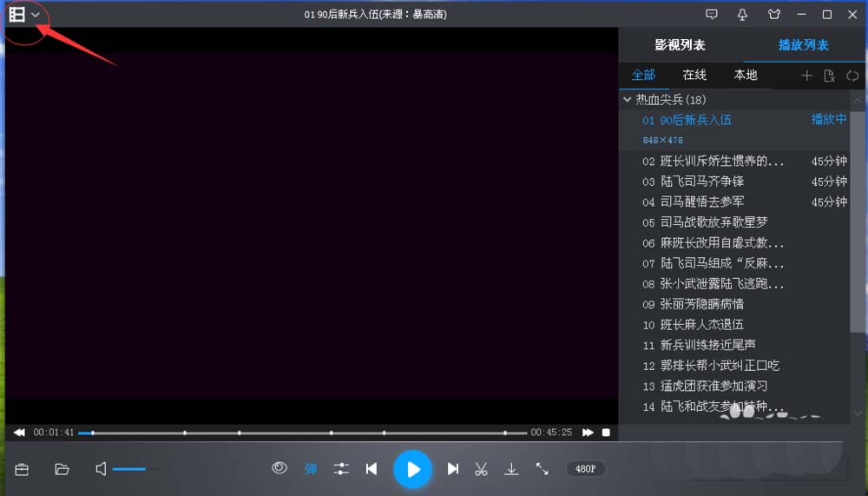Click the 848×478 resolution label
This screenshot has width=868, height=496.
pyautogui.click(x=662, y=140)
